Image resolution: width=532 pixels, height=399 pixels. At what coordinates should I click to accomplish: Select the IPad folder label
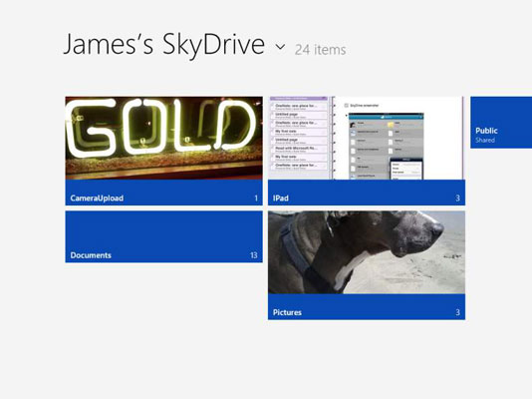pyautogui.click(x=281, y=199)
